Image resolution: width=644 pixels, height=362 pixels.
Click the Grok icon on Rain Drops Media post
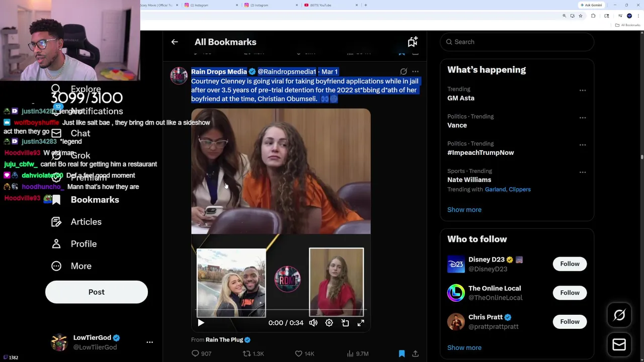pyautogui.click(x=404, y=72)
